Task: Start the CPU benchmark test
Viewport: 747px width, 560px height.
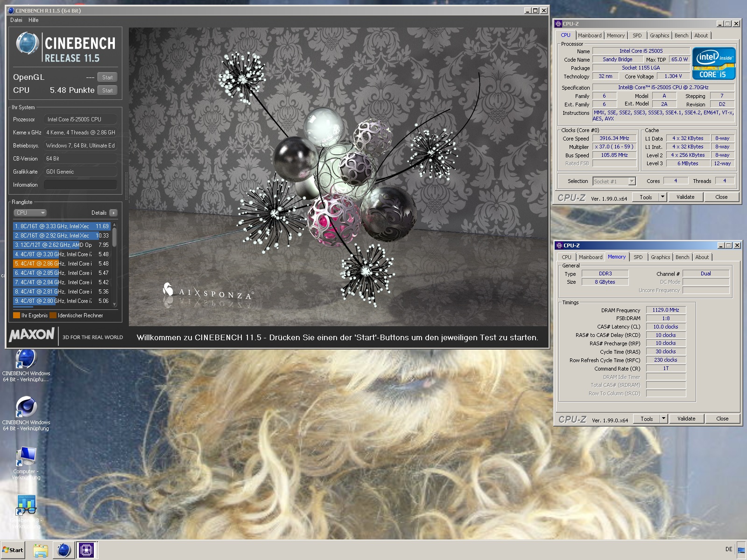Action: [x=107, y=91]
